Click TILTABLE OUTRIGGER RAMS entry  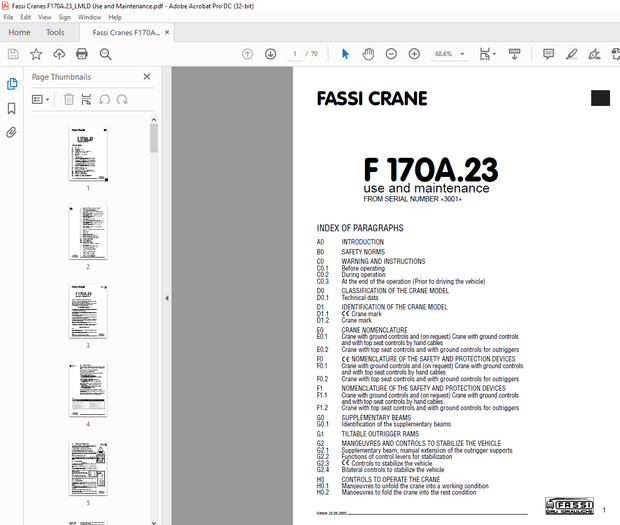click(x=380, y=434)
